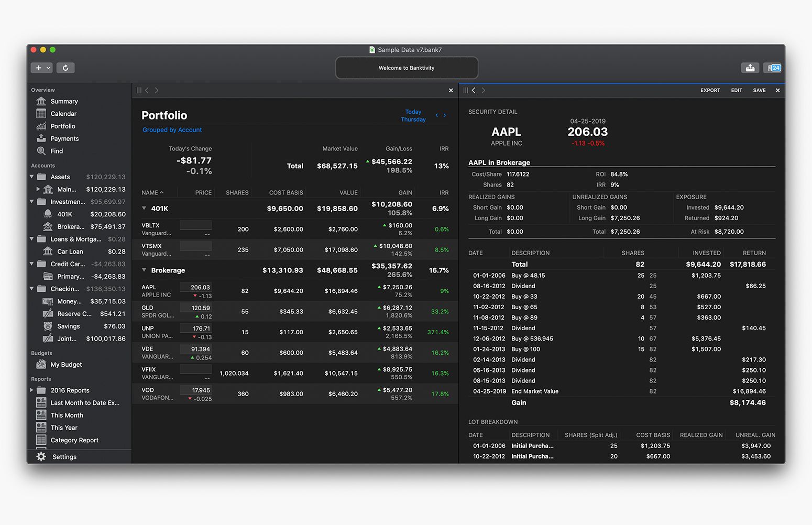The width and height of the screenshot is (812, 525).
Task: Click the Portfolio pane column-handle icon
Action: 139,90
